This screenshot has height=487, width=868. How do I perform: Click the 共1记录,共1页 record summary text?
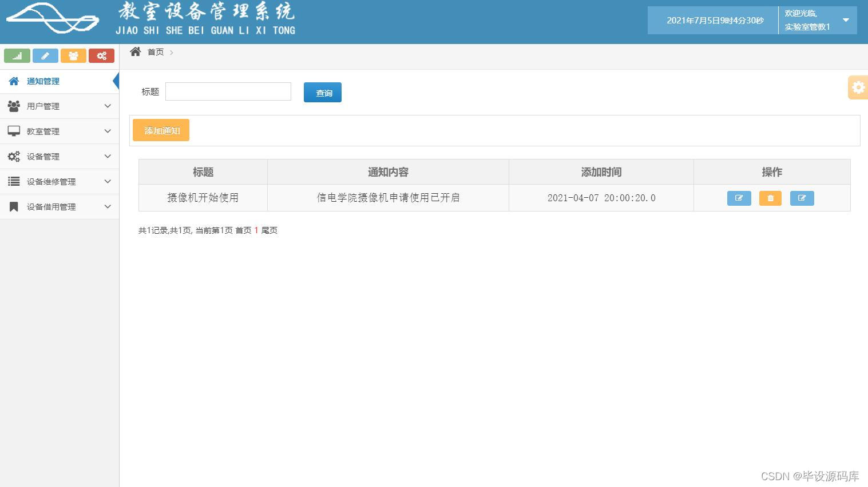click(x=165, y=230)
